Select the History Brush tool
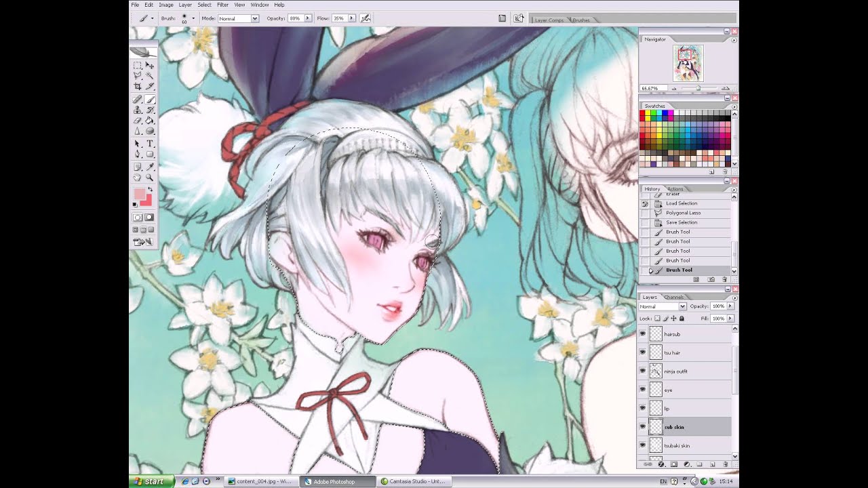This screenshot has width=868, height=488. tap(150, 110)
